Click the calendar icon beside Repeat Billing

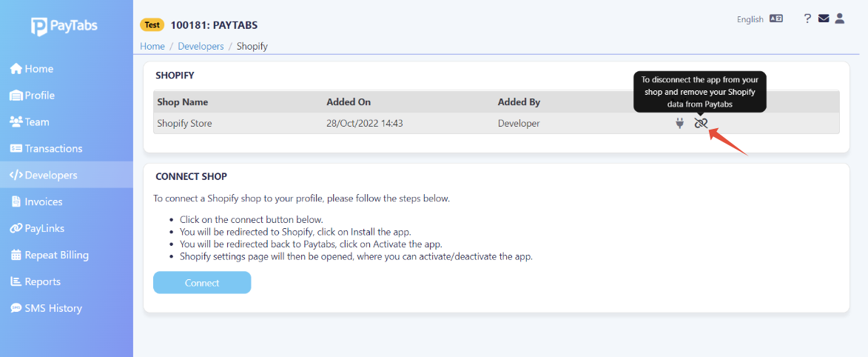tap(16, 255)
